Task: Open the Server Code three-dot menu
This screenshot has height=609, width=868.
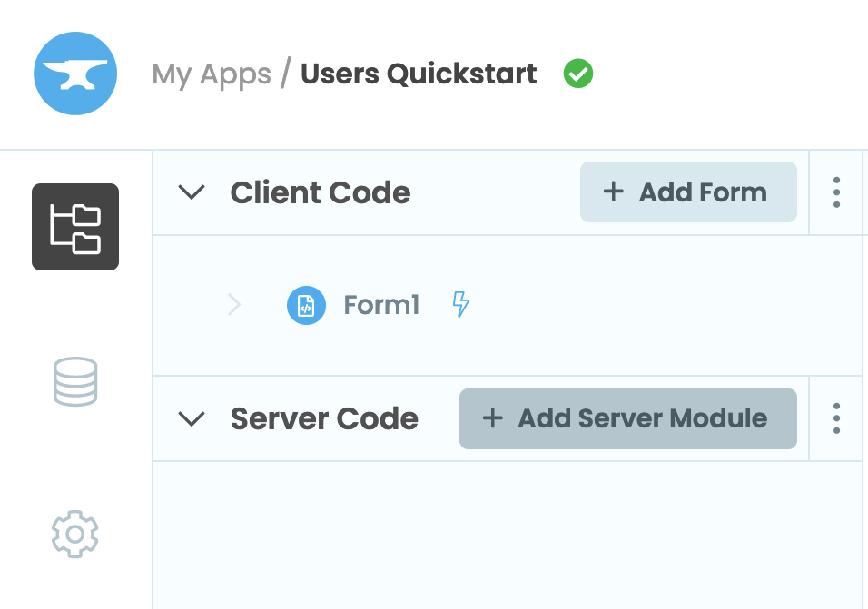Action: pyautogui.click(x=836, y=418)
